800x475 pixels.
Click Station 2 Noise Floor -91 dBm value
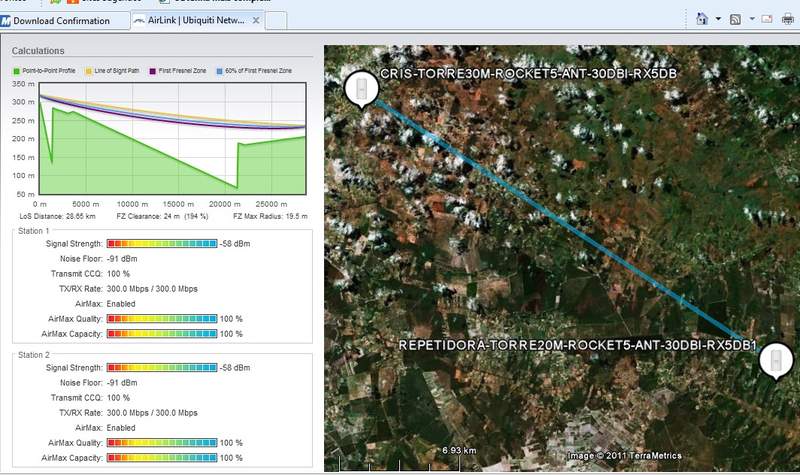coord(122,383)
